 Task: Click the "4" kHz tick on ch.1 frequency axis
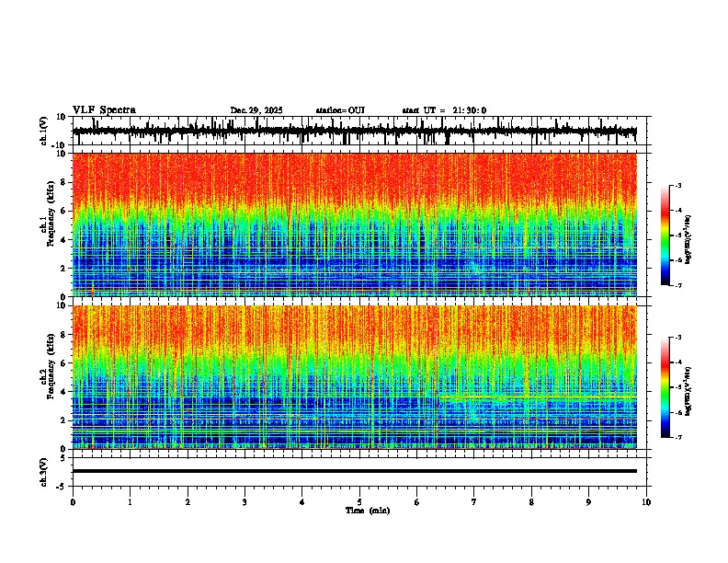click(x=63, y=240)
